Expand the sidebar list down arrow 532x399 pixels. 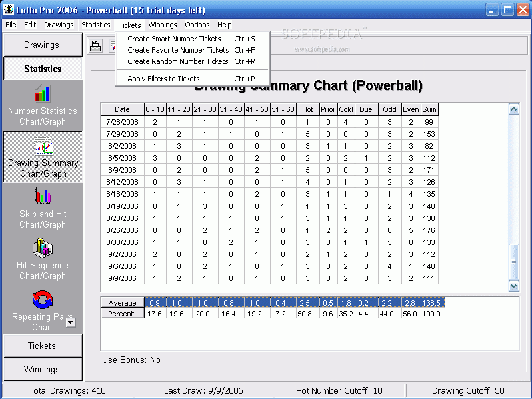click(x=71, y=322)
